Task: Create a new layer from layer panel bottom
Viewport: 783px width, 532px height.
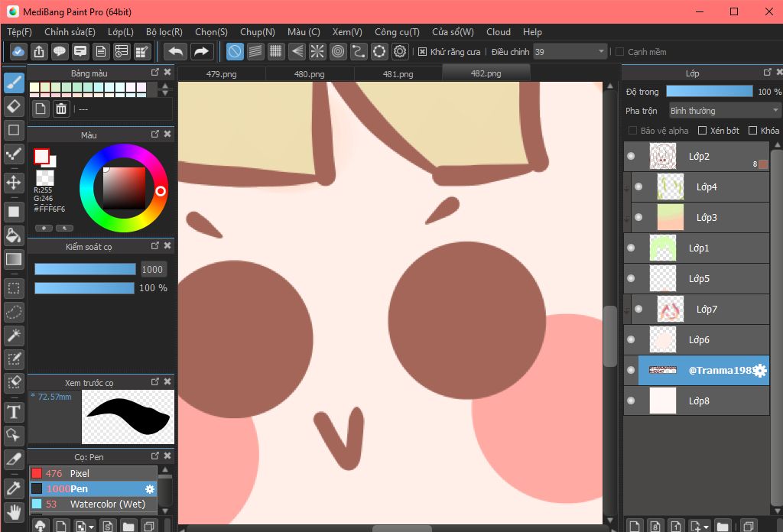Action: pos(634,526)
